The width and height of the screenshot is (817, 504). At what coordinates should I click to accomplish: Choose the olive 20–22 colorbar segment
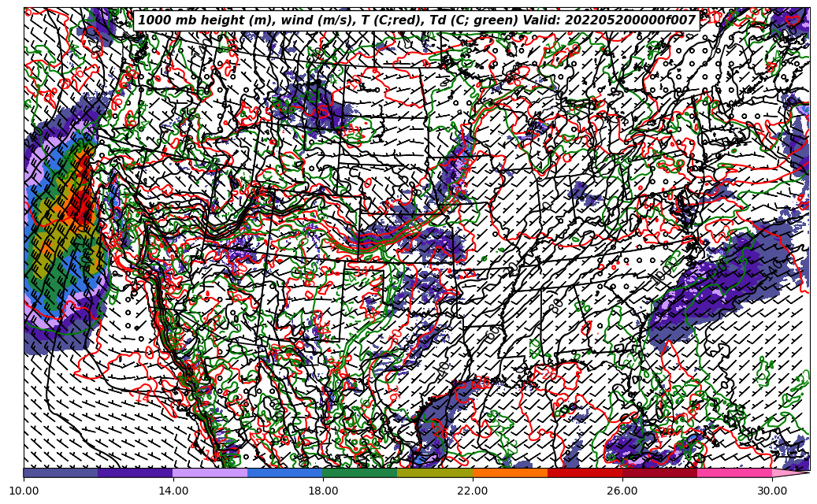coord(435,472)
